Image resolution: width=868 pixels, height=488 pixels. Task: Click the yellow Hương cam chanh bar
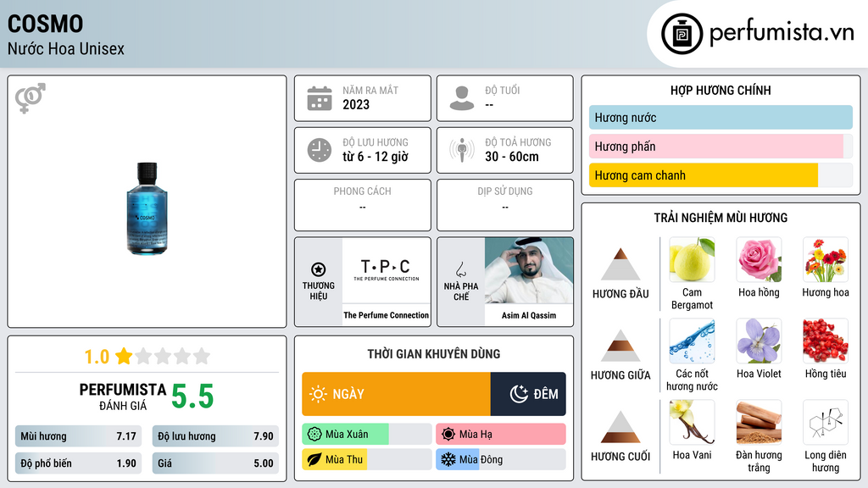point(704,175)
